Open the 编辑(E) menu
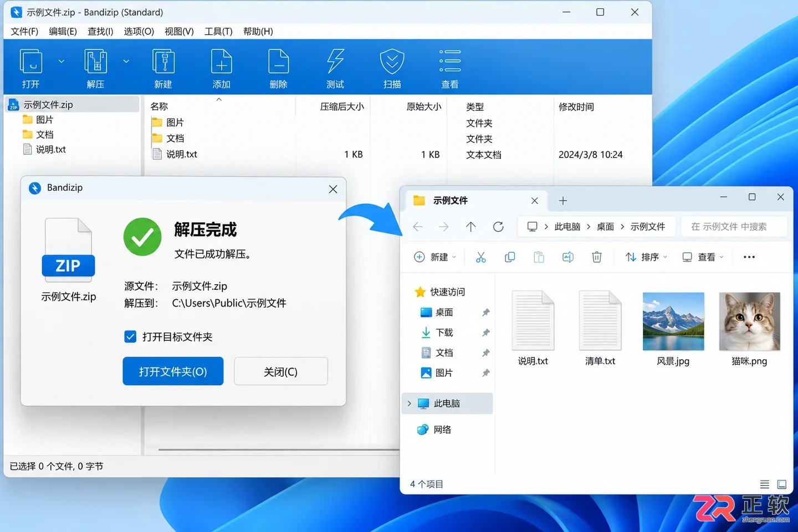The width and height of the screenshot is (798, 532). (63, 32)
